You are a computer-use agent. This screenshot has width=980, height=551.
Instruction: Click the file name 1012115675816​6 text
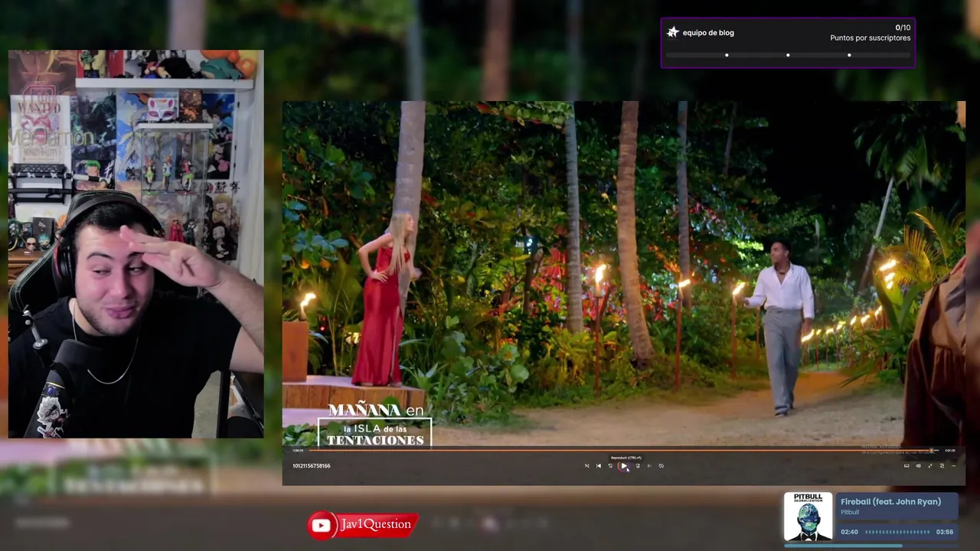point(311,466)
